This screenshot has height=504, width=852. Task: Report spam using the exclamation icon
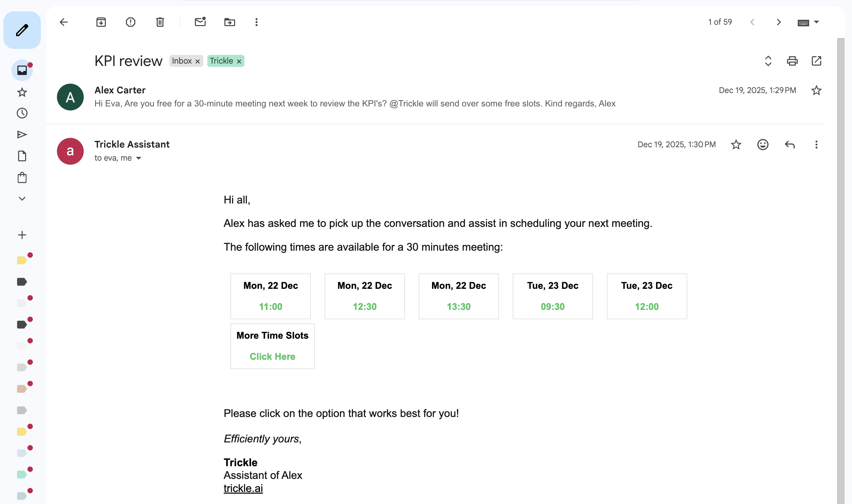point(131,22)
